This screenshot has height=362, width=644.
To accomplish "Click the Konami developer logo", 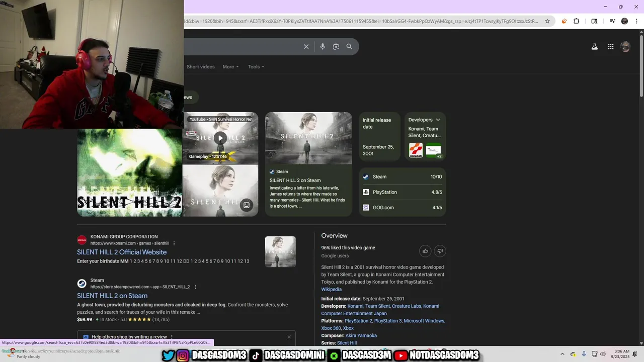I will coord(416,150).
